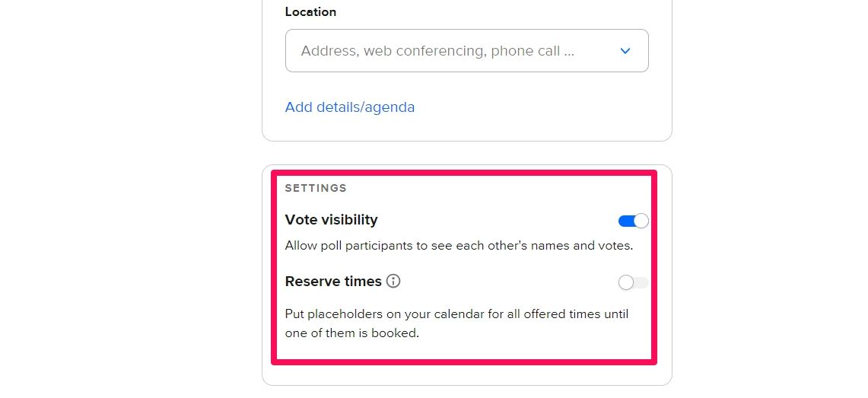Click the white knob of Reserve times toggle

[626, 282]
